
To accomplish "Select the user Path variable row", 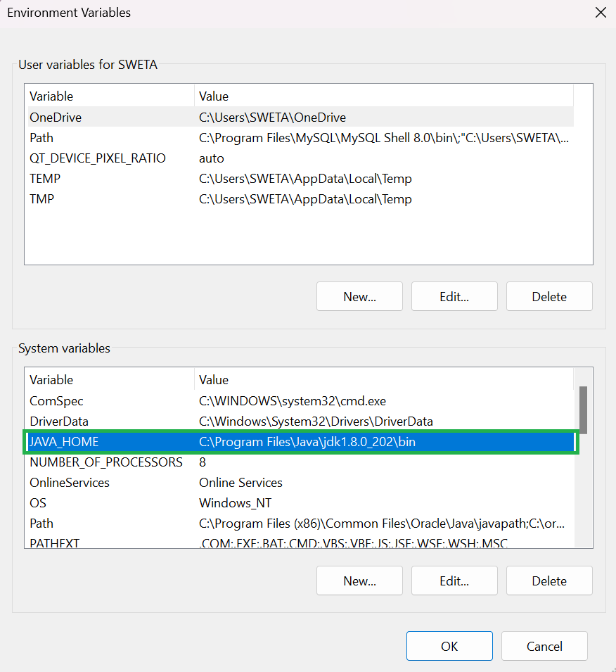I will (41, 138).
